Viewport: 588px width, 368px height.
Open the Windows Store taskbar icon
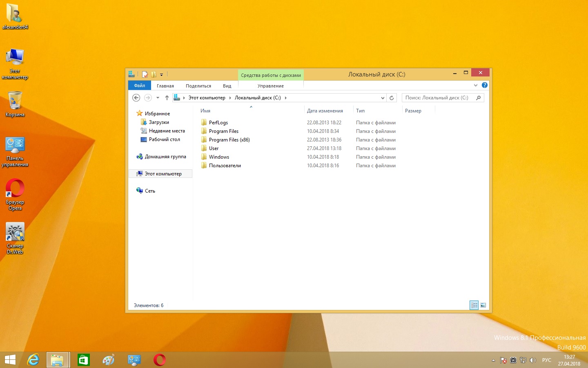point(83,360)
